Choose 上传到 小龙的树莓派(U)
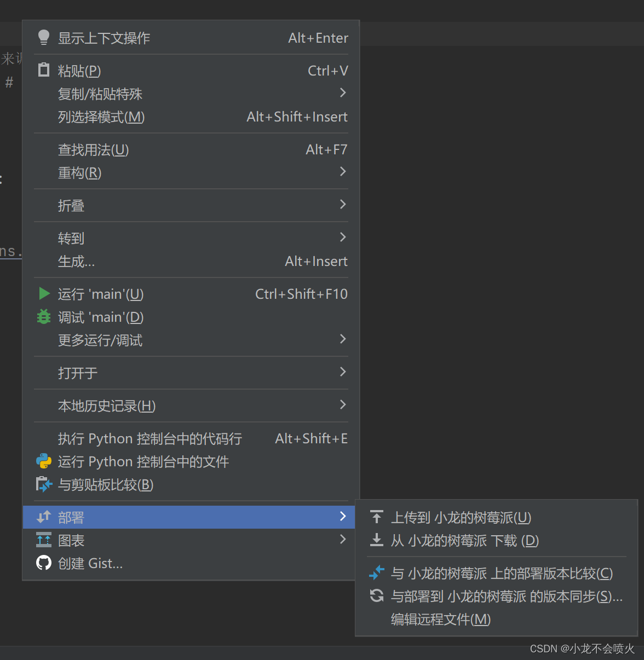The image size is (644, 660). pos(497,517)
